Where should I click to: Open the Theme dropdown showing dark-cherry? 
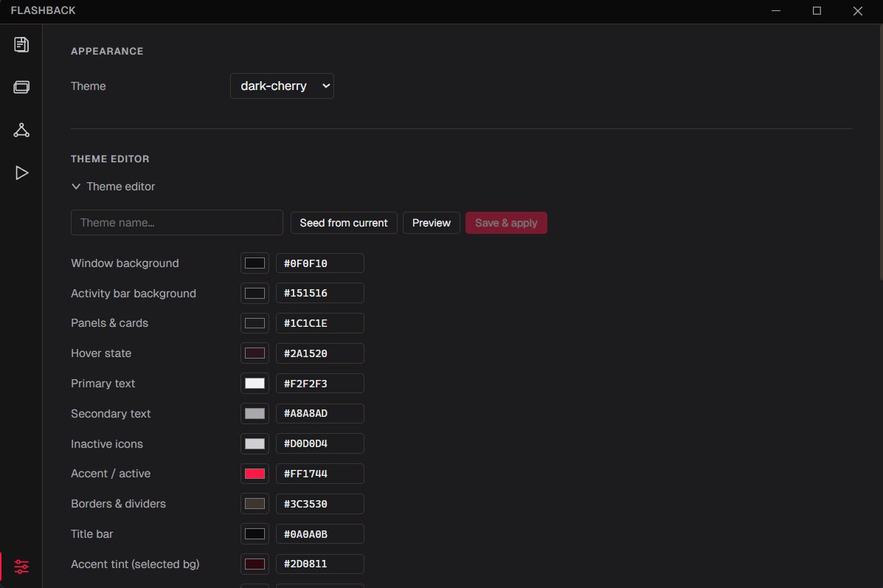pos(282,86)
